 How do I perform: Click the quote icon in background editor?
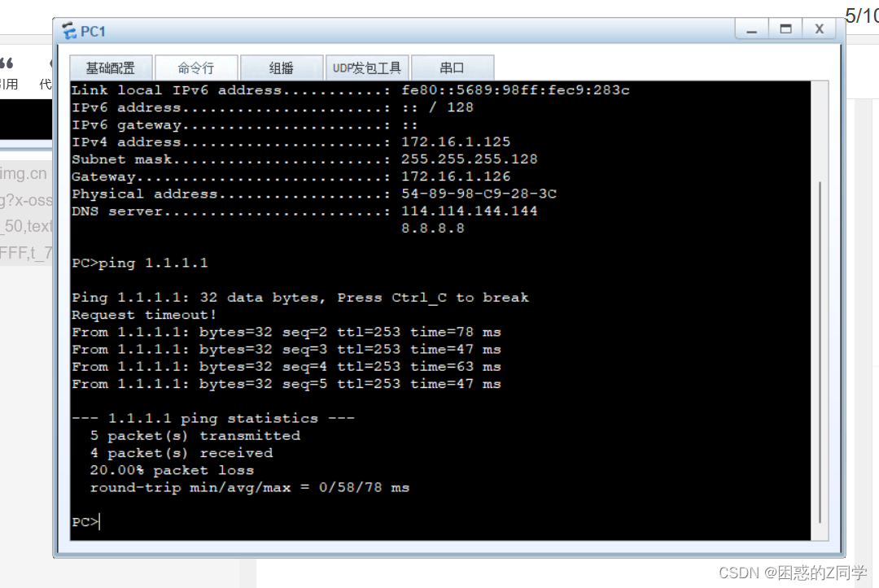7,63
